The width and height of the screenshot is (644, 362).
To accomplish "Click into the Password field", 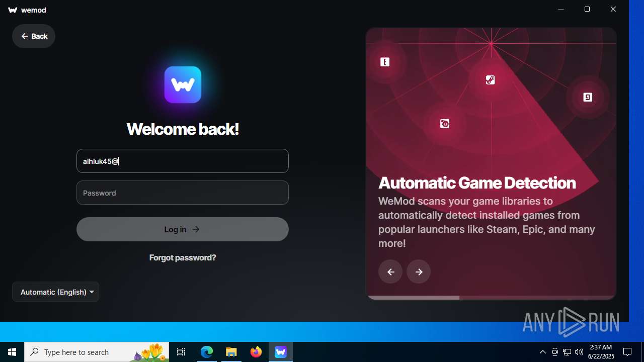I will [183, 193].
